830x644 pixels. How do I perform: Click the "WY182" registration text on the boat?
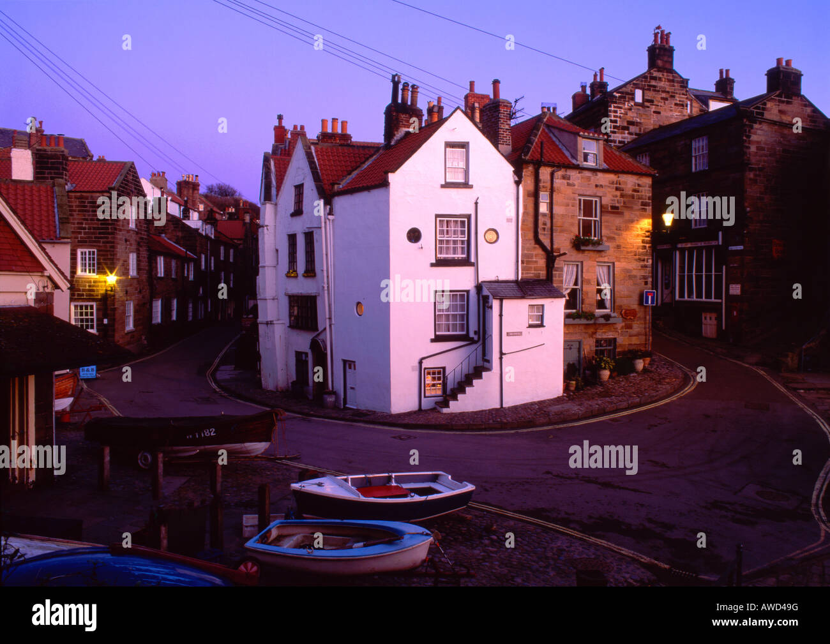pyautogui.click(x=200, y=433)
